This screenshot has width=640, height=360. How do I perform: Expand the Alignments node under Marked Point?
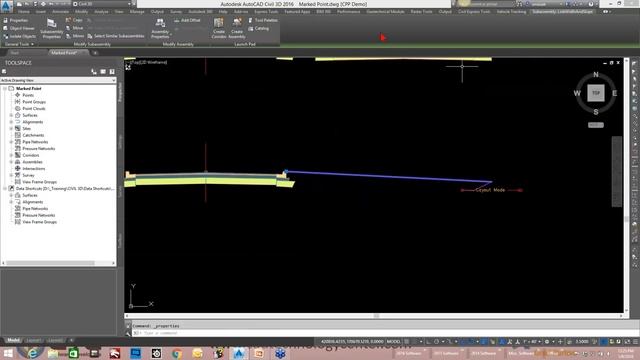click(11, 122)
